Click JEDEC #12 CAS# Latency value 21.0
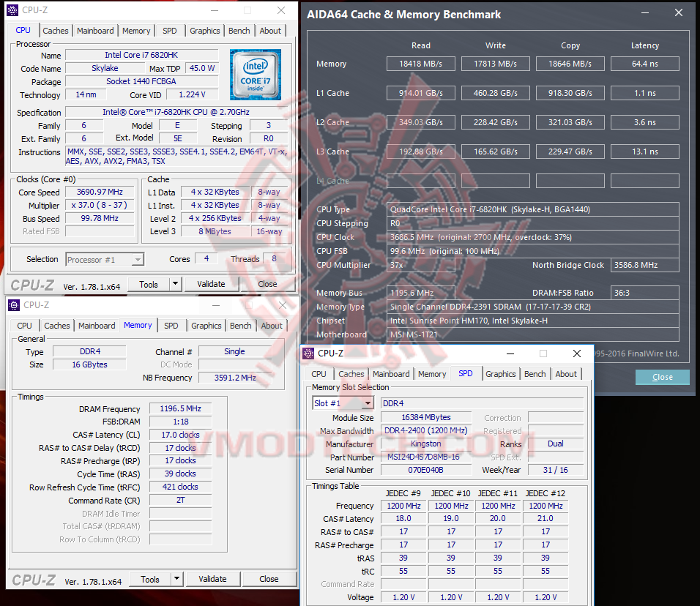This screenshot has height=606, width=700. point(546,518)
